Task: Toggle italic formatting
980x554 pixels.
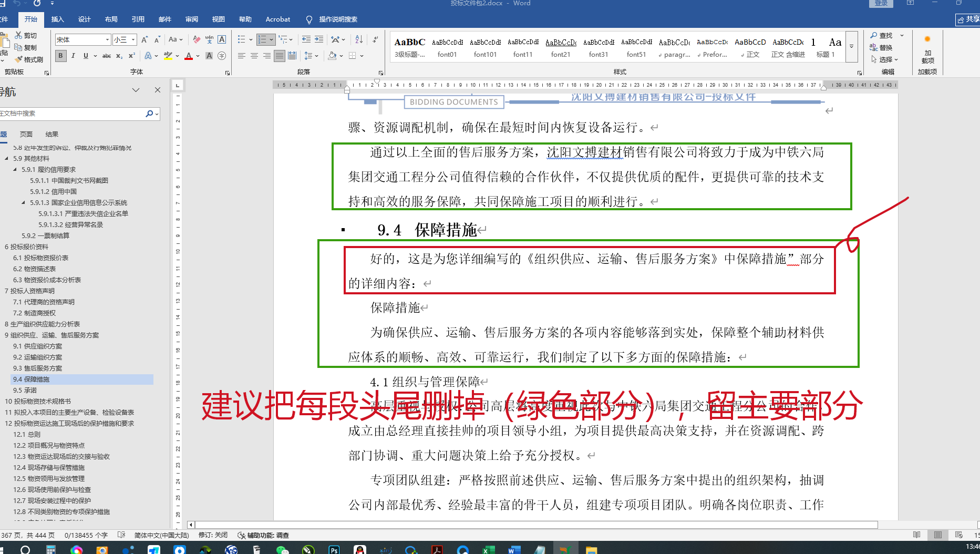Action: [73, 56]
